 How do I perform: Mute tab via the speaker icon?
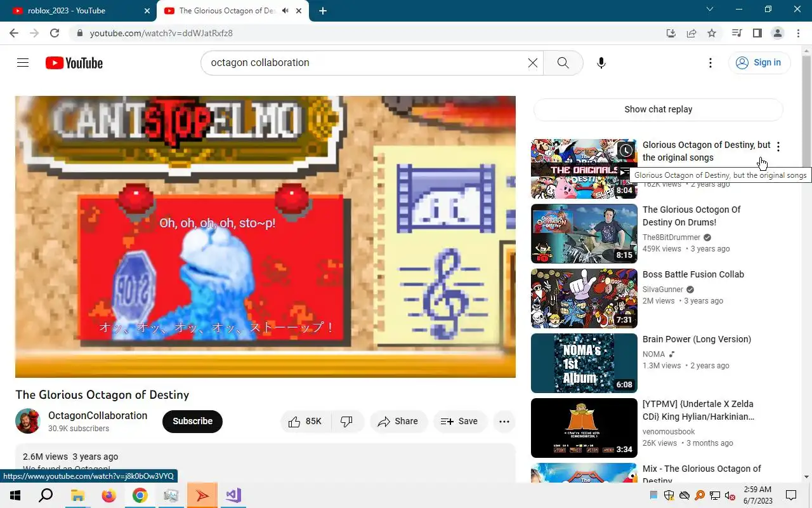(285, 11)
